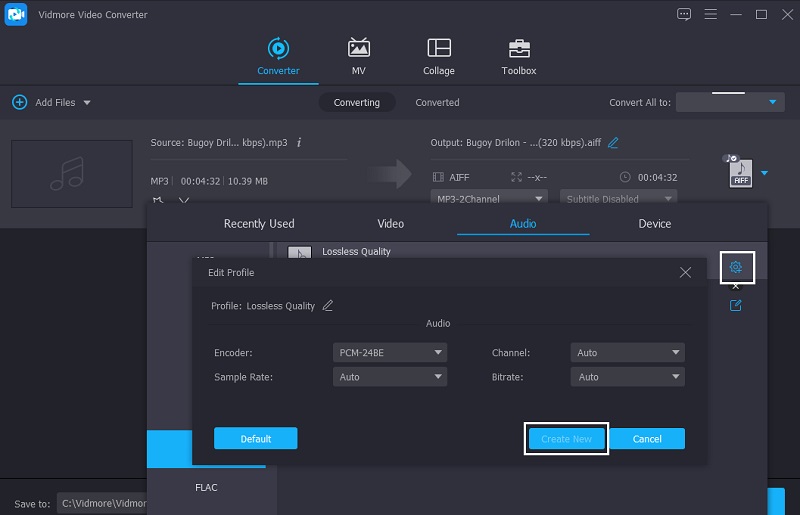Expand the Encoder dropdown showing PCM-24BE
The width and height of the screenshot is (800, 515).
point(389,353)
